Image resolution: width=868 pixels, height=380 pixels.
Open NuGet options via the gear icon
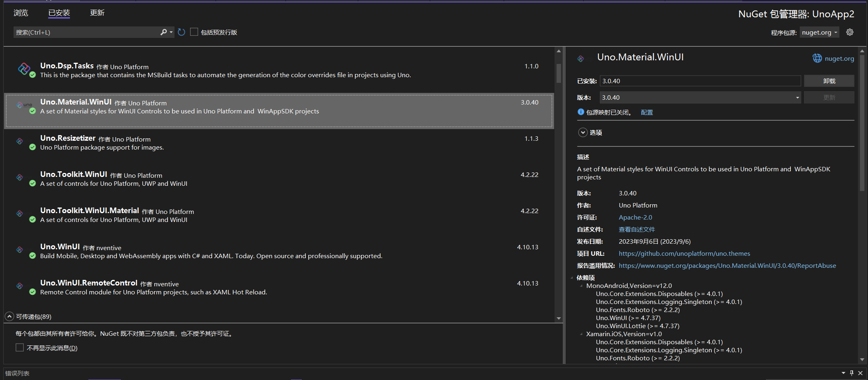850,32
